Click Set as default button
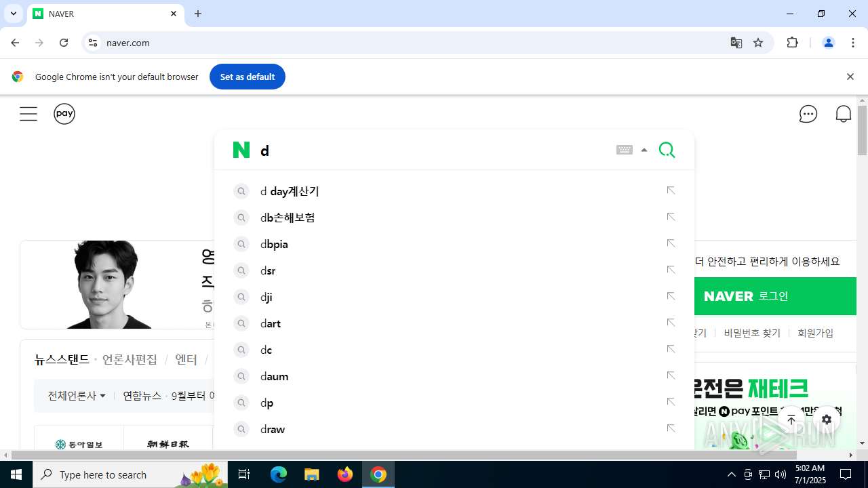The width and height of the screenshot is (868, 488). [248, 77]
